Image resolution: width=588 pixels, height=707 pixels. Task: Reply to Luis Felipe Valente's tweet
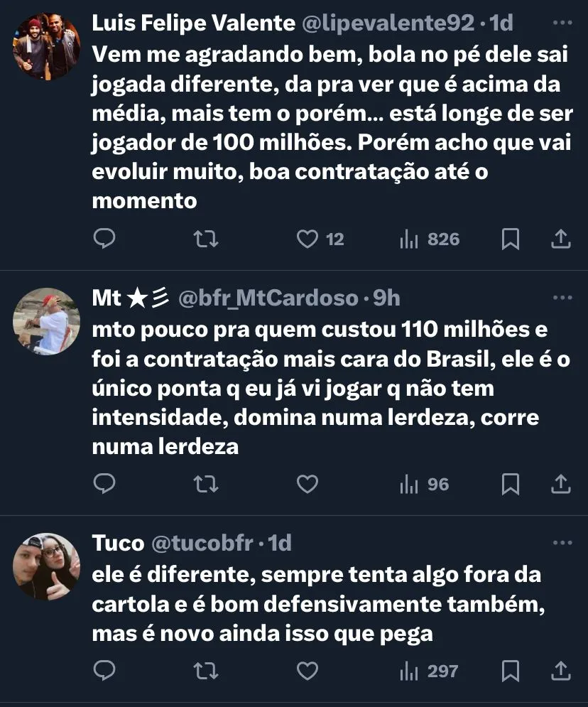pos(104,239)
